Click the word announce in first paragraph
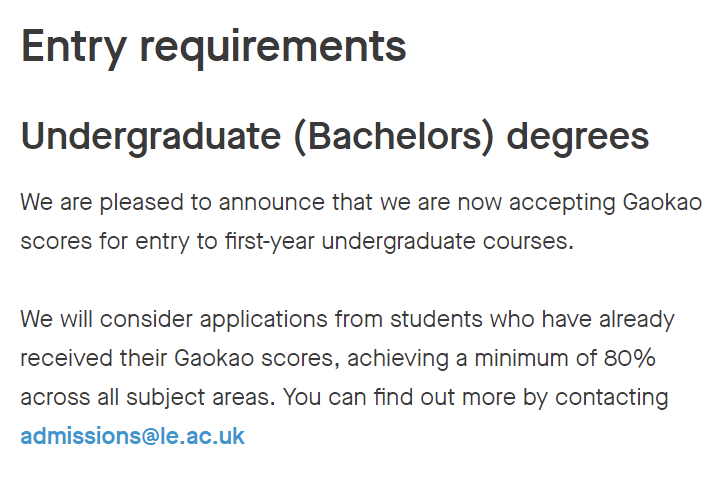 coord(272,202)
